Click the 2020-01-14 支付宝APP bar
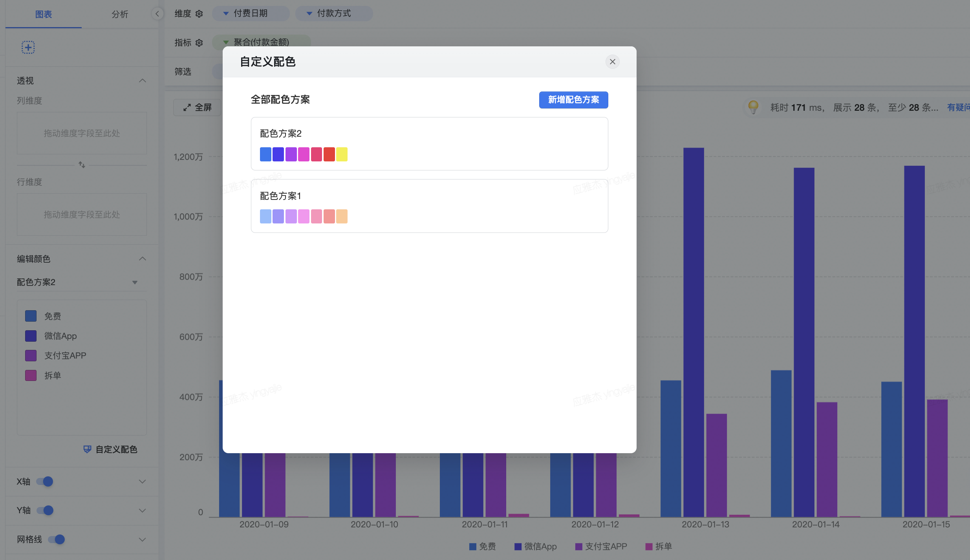This screenshot has height=560, width=970. click(827, 459)
